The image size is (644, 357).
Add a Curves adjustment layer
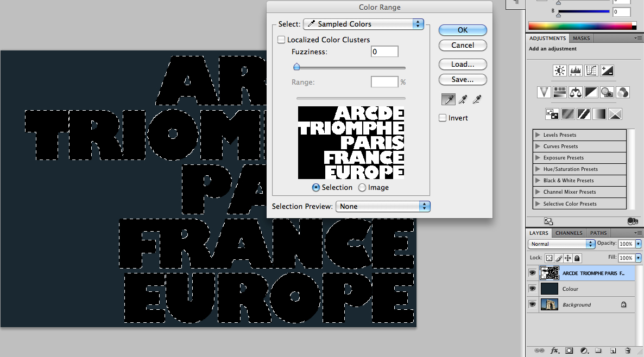tap(591, 71)
